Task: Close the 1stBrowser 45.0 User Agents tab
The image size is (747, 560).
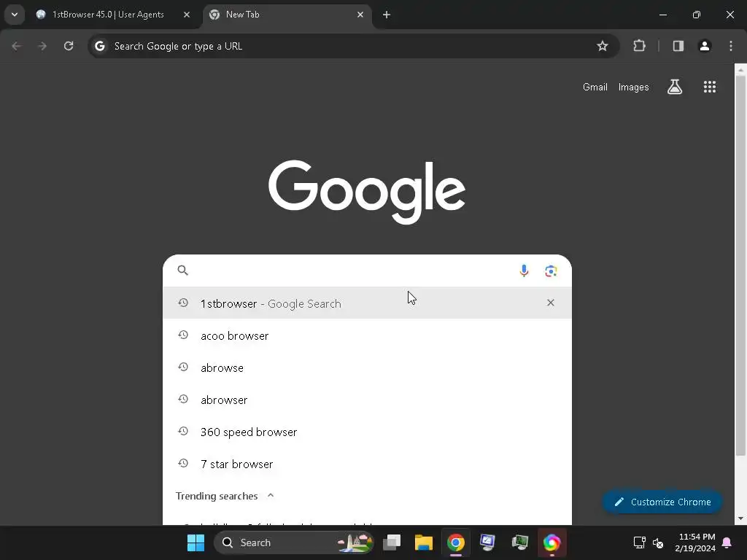Action: [x=187, y=15]
